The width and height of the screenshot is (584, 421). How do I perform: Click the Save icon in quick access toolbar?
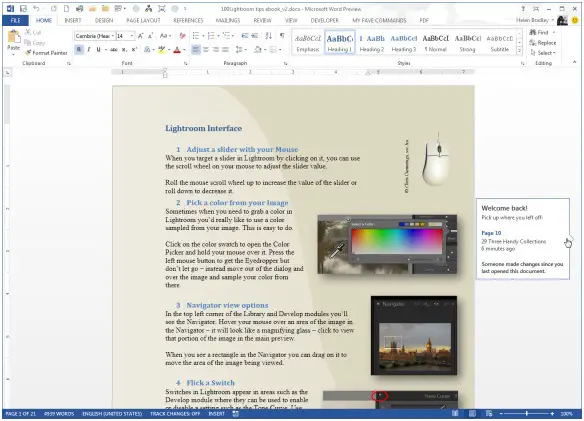click(x=23, y=9)
